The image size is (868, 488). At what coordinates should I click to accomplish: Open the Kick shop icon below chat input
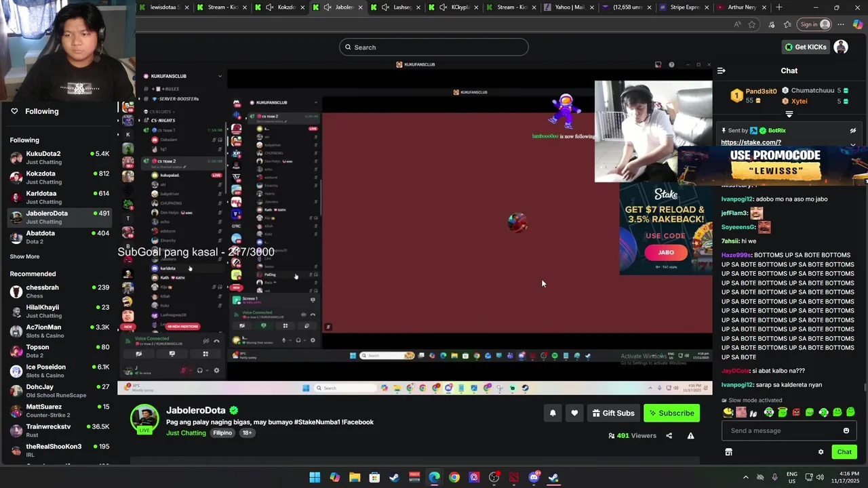(x=728, y=452)
